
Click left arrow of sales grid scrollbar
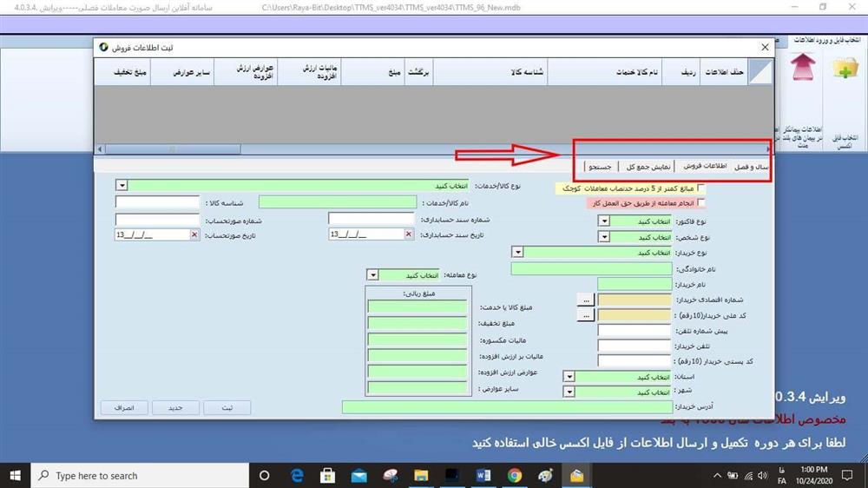pyautogui.click(x=100, y=149)
